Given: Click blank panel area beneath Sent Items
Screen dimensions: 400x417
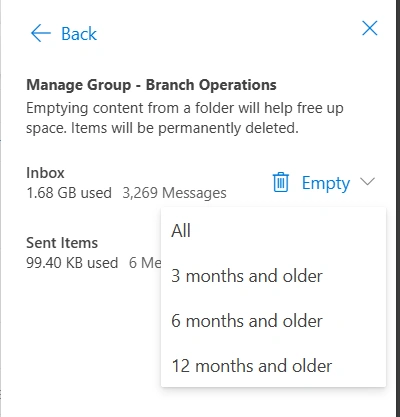Looking at the screenshot, I should tap(90, 333).
